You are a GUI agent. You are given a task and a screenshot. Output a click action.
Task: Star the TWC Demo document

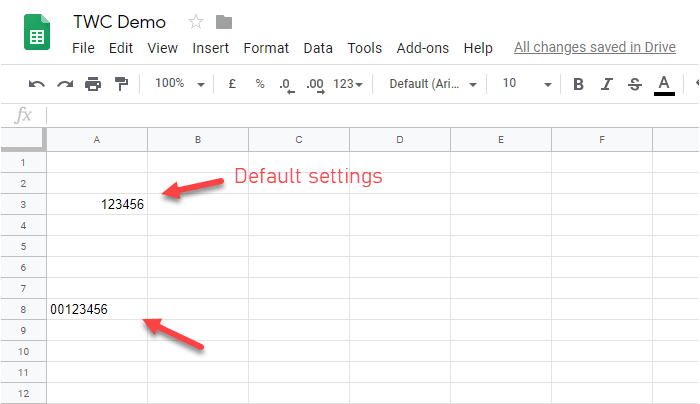[196, 22]
